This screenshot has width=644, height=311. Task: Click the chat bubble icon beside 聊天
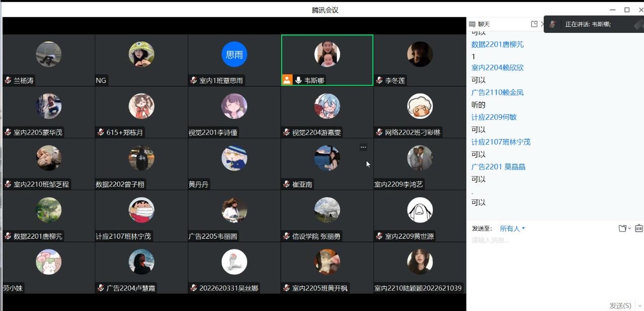tap(472, 24)
